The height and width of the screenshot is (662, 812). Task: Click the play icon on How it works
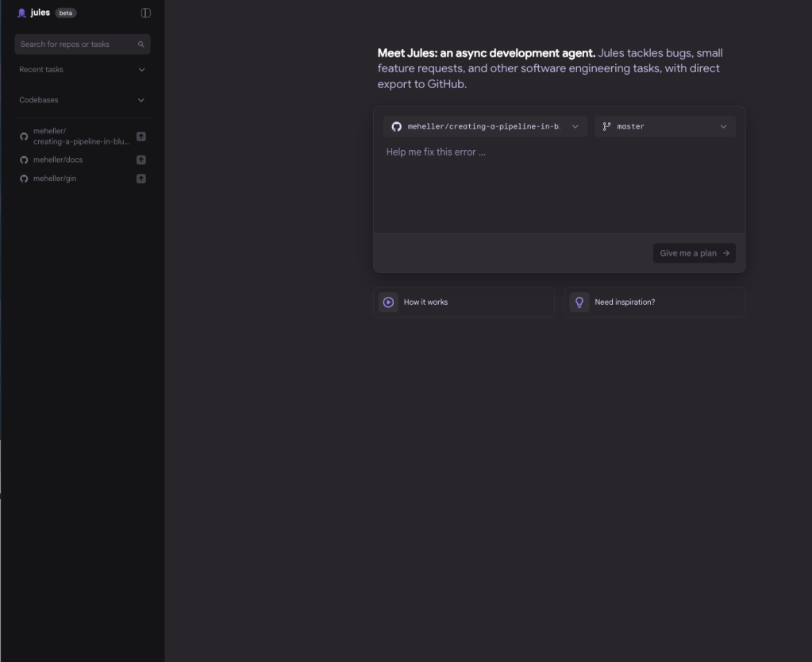(x=388, y=302)
